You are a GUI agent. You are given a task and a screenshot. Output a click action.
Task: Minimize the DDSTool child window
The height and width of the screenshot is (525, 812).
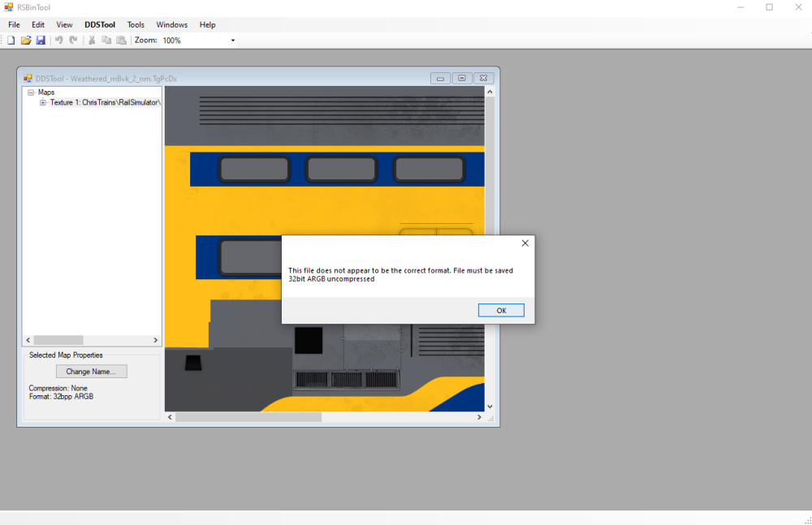click(440, 79)
